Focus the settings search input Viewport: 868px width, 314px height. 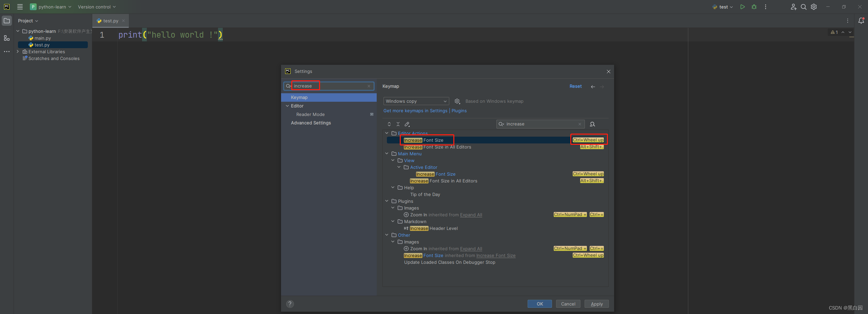click(329, 86)
